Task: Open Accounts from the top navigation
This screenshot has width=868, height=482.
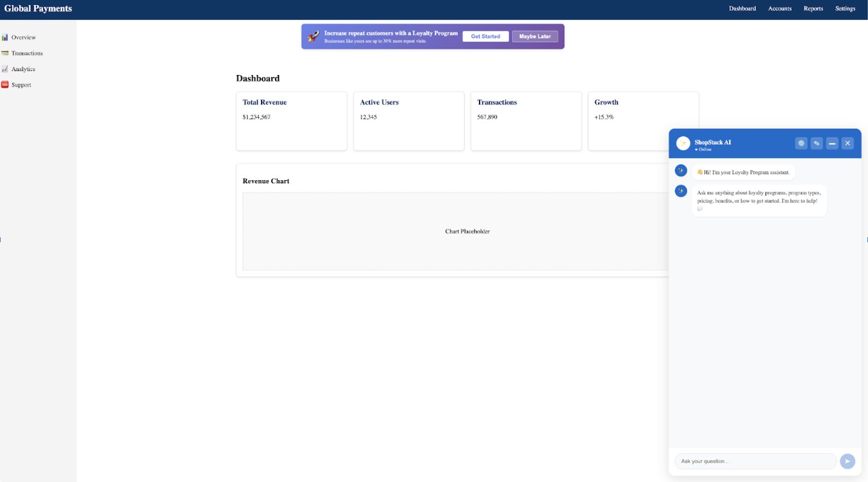Action: [780, 9]
